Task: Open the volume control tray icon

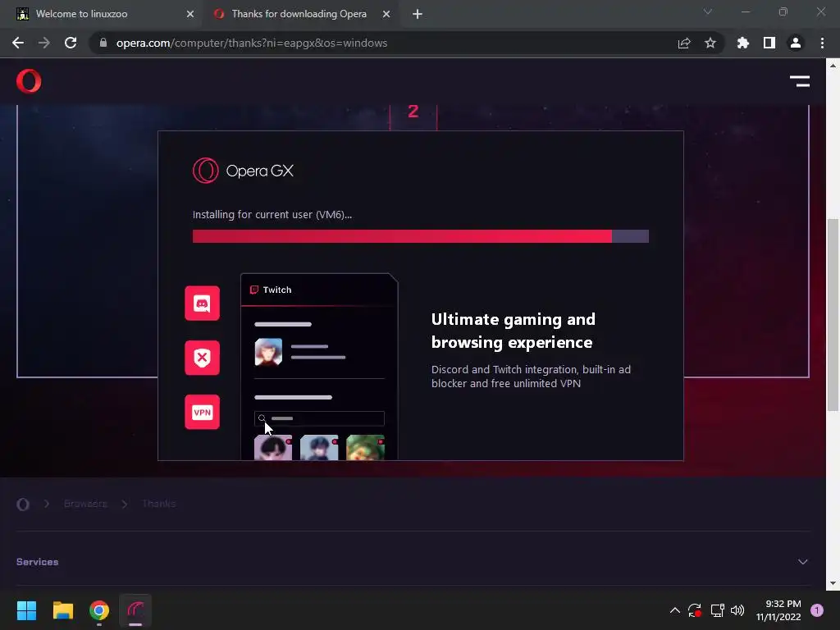Action: [x=737, y=610]
